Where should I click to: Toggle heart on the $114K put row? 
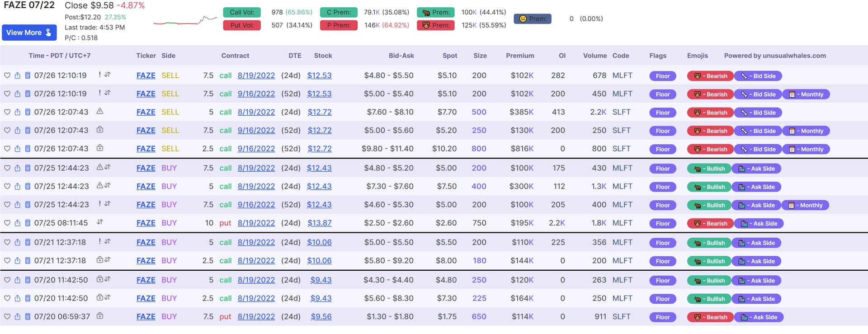tap(7, 317)
